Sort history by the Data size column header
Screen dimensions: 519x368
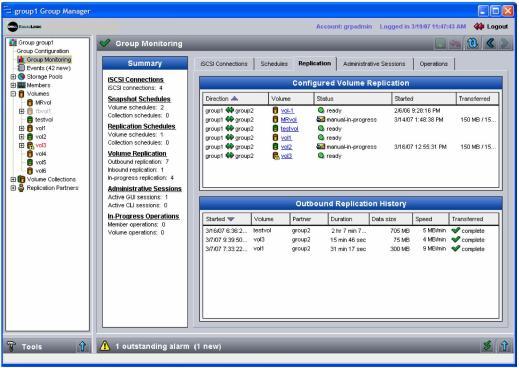[x=391, y=219]
